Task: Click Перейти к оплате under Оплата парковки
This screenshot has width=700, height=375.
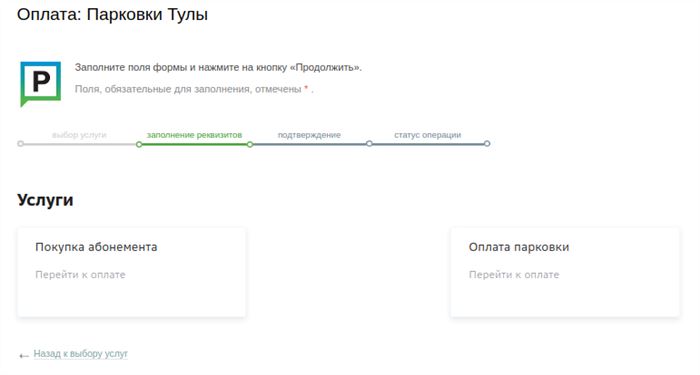Action: 514,275
